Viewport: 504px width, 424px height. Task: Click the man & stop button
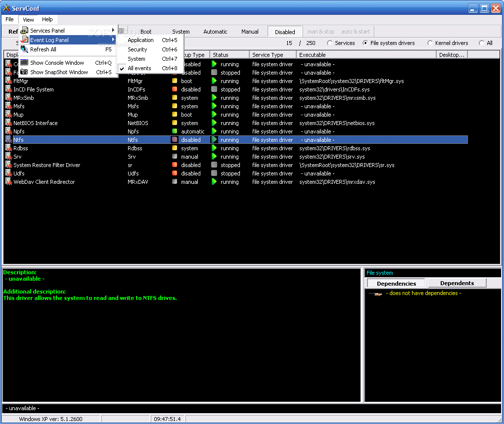[321, 32]
